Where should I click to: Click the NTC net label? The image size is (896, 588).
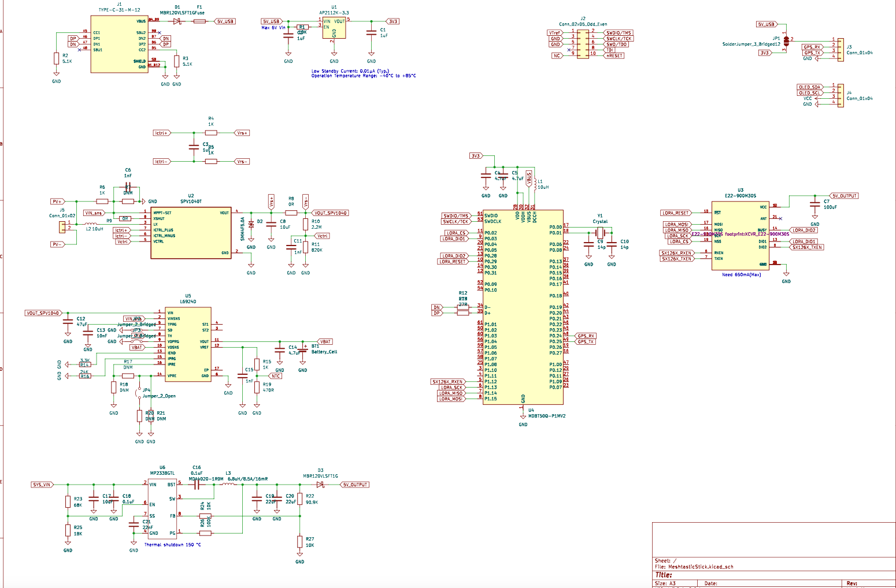click(276, 376)
